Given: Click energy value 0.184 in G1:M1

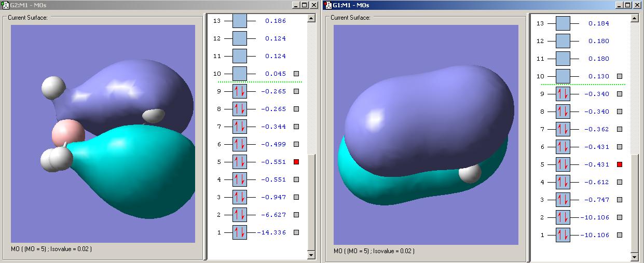Looking at the screenshot, I should pyautogui.click(x=599, y=23).
